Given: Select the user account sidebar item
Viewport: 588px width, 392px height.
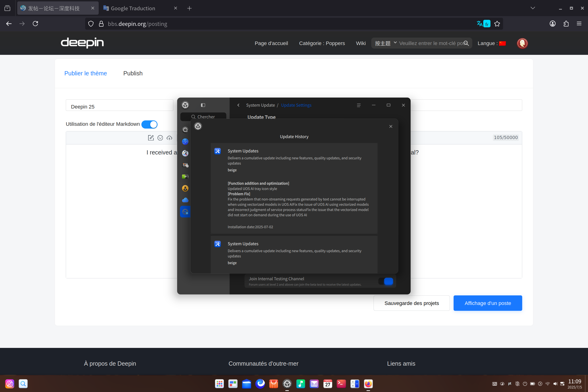Looking at the screenshot, I should point(185,188).
